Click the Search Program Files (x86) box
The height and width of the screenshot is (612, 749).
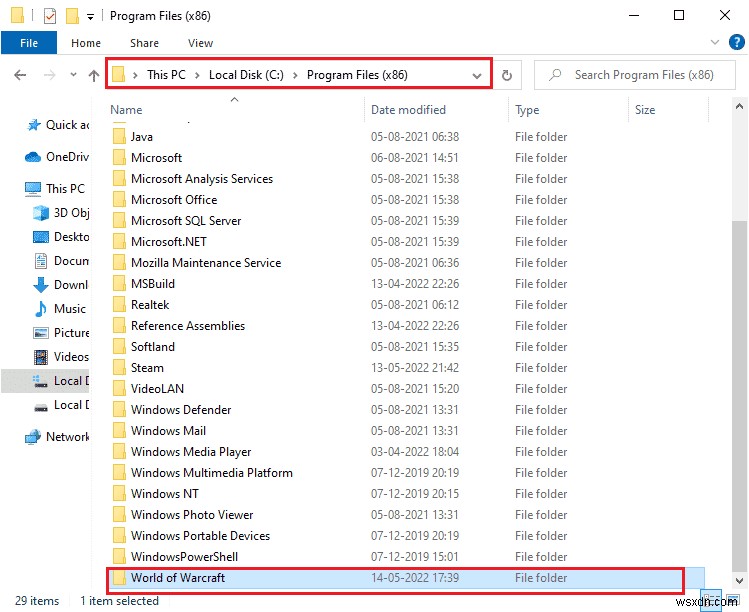[635, 75]
